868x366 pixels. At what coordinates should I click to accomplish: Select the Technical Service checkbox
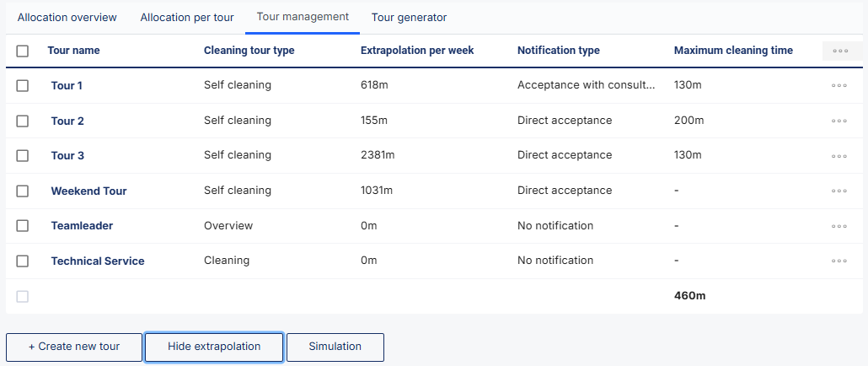coord(23,261)
